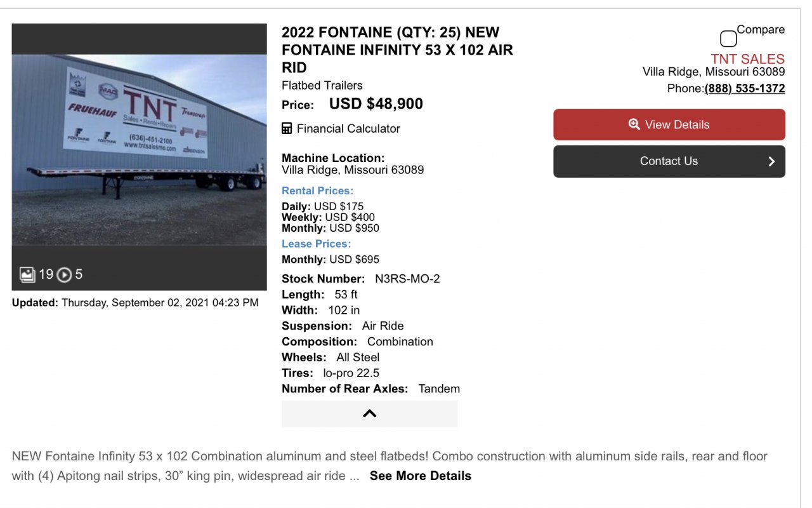This screenshot has width=812, height=508.
Task: Open the Financial Calculator link
Action: [348, 128]
